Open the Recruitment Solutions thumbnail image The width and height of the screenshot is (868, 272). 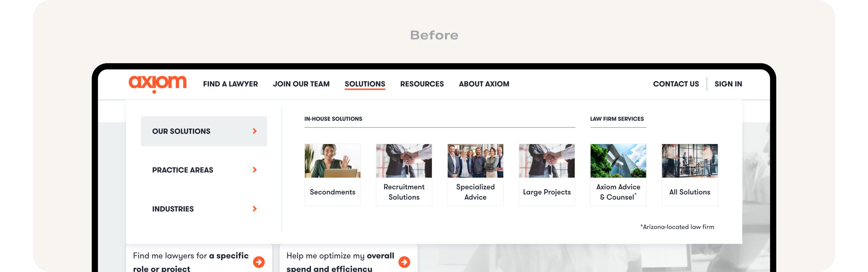tap(404, 161)
